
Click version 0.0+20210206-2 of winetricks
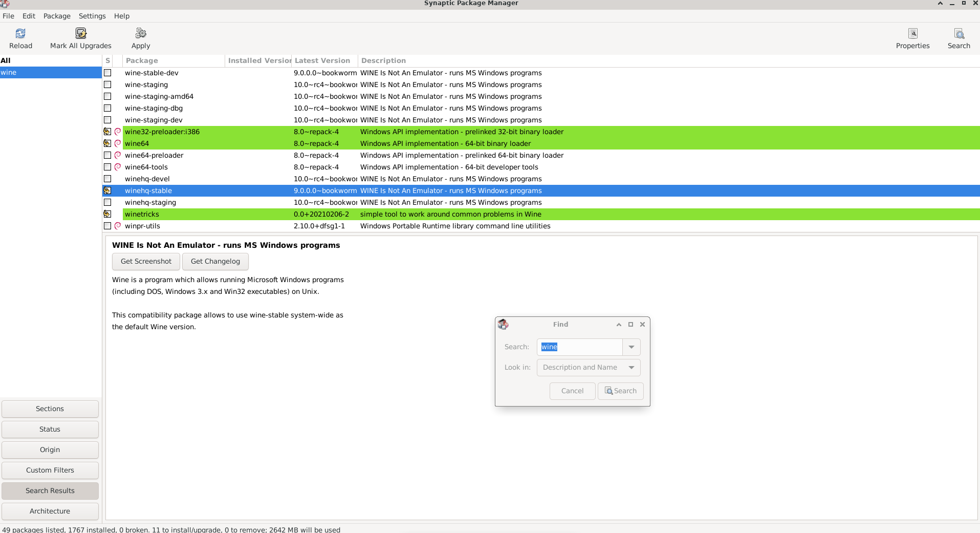tap(321, 214)
